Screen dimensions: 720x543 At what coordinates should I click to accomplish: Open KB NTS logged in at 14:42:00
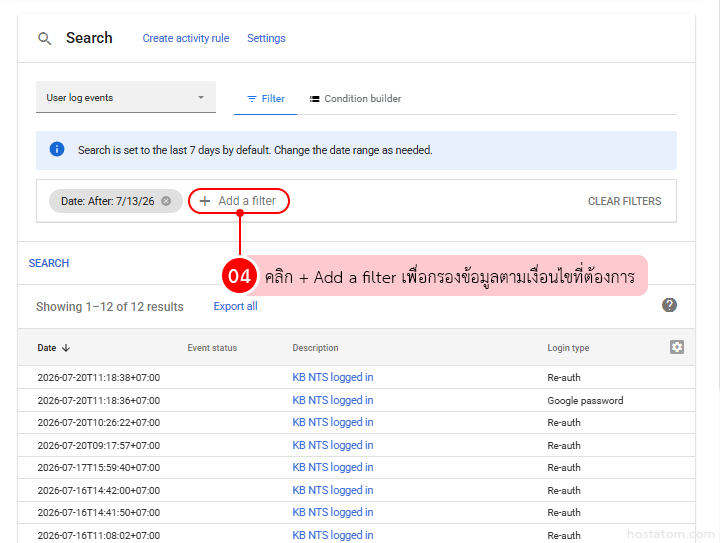[x=333, y=490]
